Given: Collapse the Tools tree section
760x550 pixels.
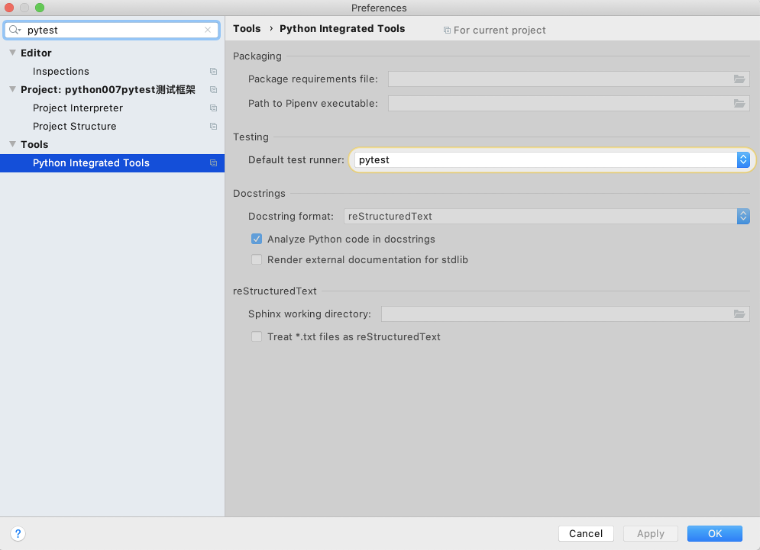Looking at the screenshot, I should click(13, 144).
